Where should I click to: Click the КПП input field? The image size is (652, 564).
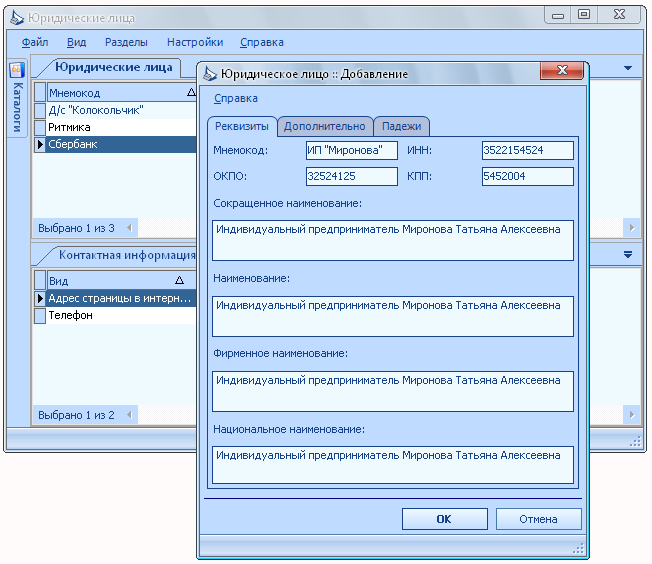(528, 176)
